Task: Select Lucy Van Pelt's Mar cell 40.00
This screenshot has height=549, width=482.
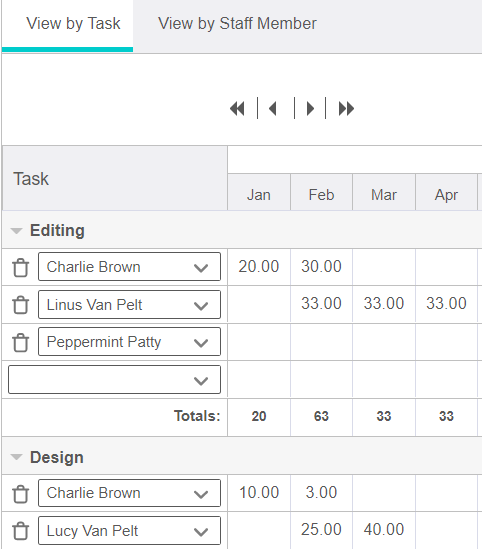Action: click(384, 530)
